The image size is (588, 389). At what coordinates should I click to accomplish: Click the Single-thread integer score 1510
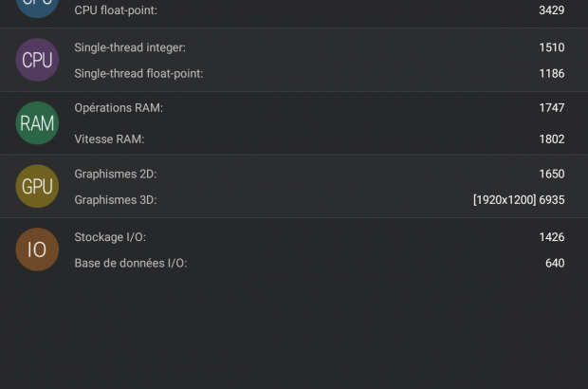551,47
